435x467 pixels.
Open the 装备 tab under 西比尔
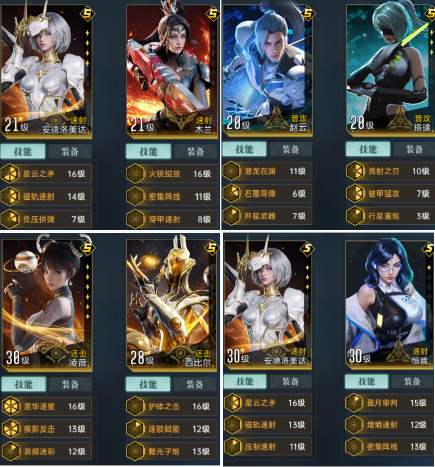[x=194, y=384]
